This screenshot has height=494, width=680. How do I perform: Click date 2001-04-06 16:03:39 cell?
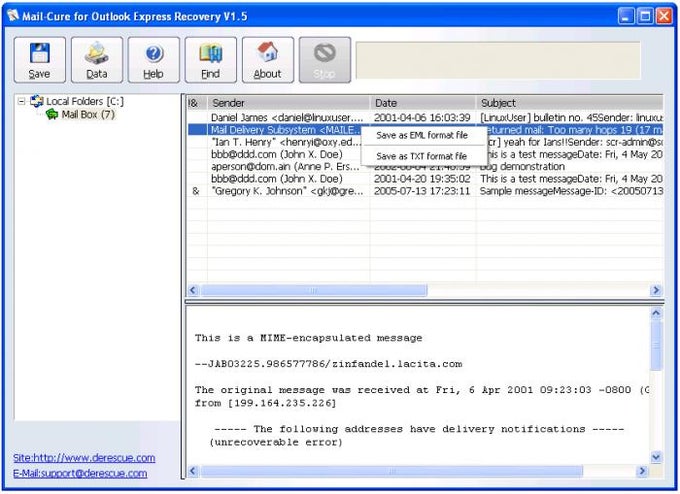422,118
